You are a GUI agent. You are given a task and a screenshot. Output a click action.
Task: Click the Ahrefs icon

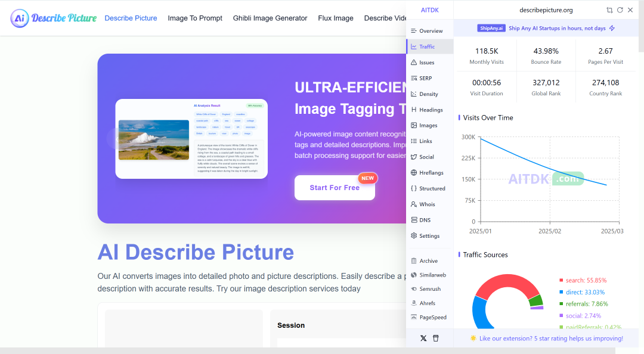point(414,303)
